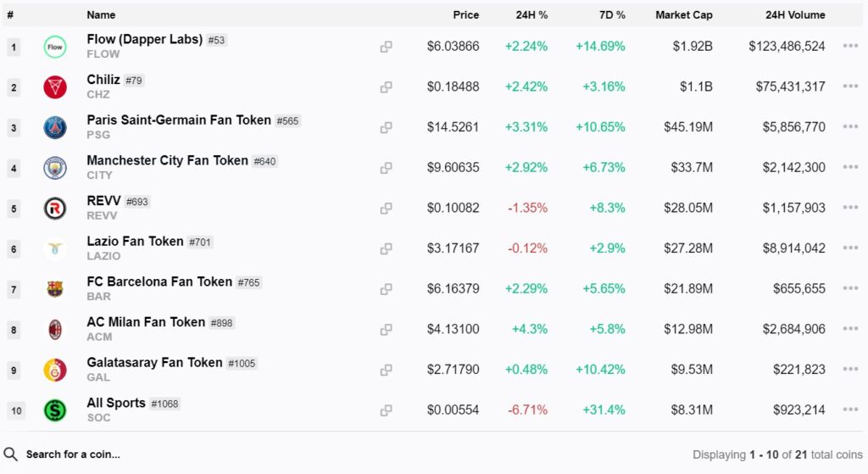
Task: Open Galatasaray Fan Token popup icon
Action: (x=386, y=371)
